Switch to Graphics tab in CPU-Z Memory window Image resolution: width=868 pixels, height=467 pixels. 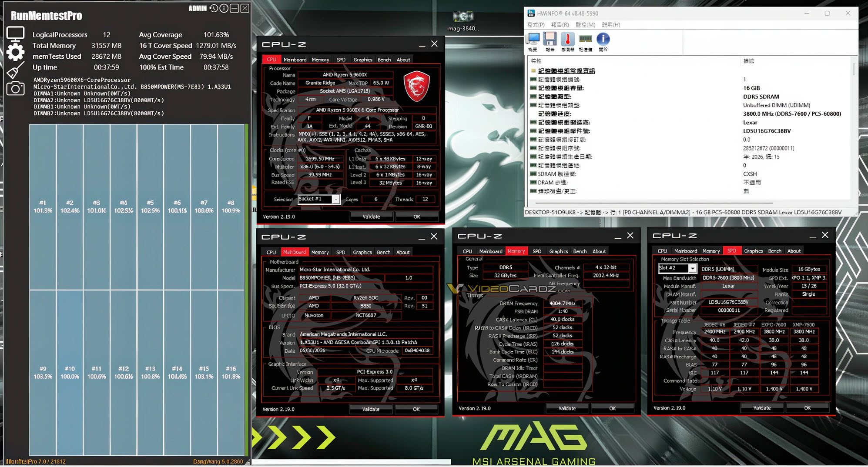point(558,251)
